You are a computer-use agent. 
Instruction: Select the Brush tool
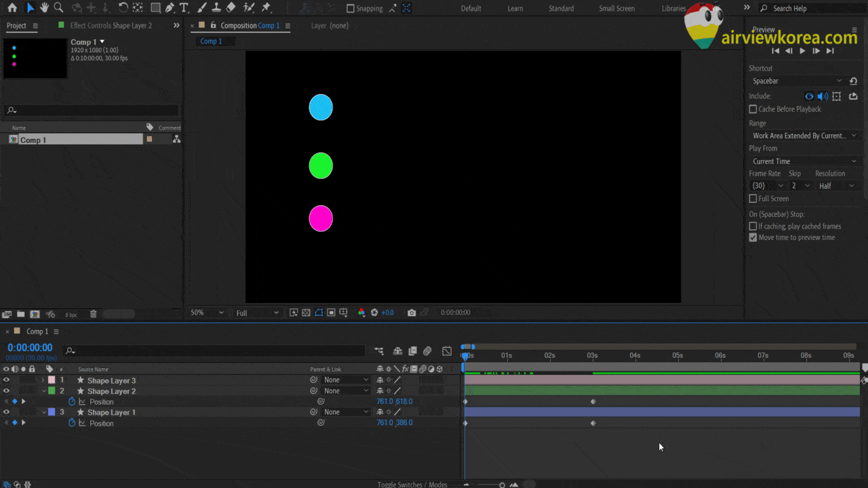(202, 8)
